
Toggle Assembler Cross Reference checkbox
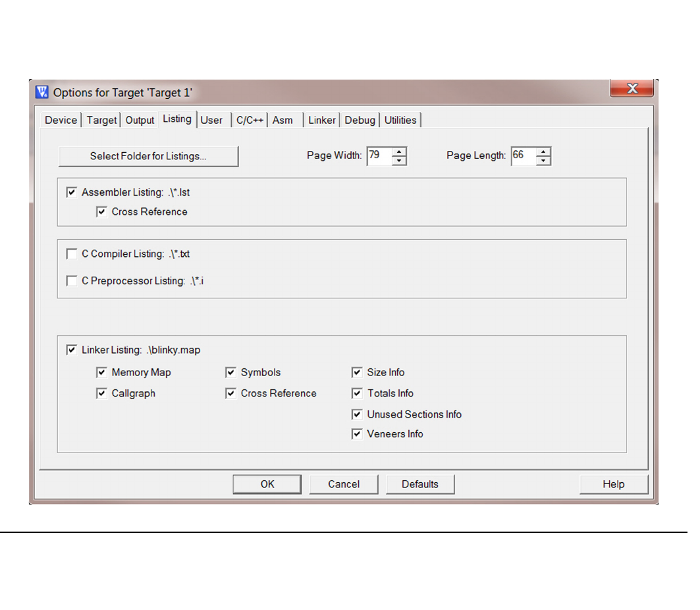coord(101,211)
